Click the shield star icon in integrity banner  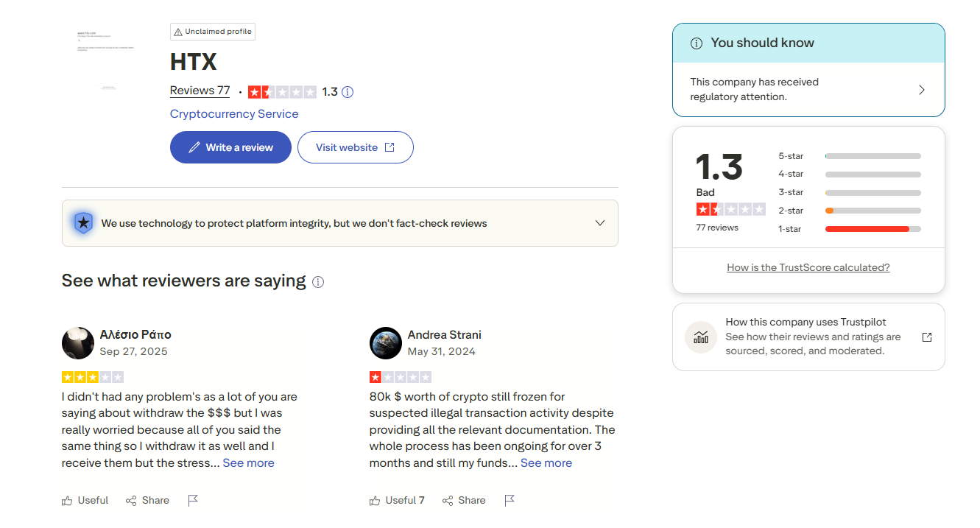coord(84,222)
